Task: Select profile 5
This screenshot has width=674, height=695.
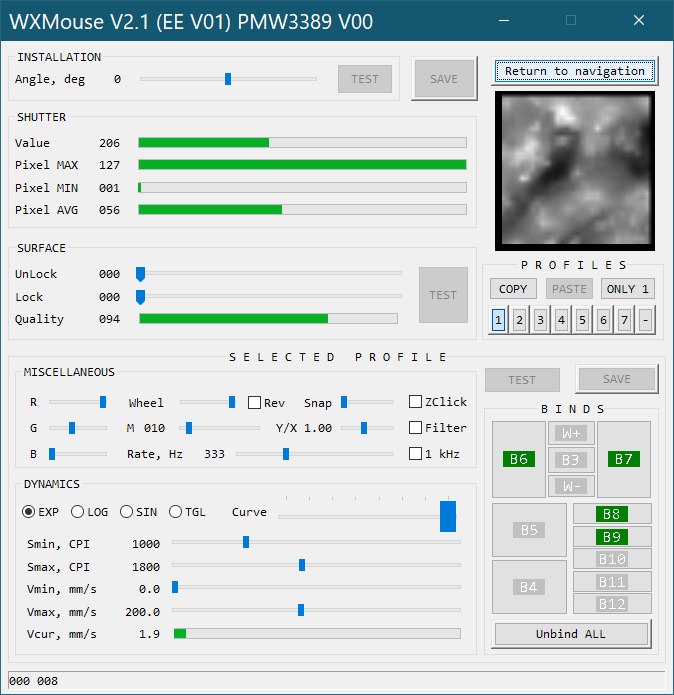Action: click(x=582, y=320)
